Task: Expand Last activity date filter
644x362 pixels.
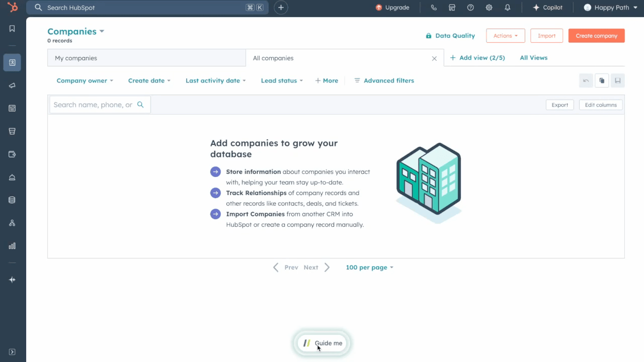Action: click(216, 80)
